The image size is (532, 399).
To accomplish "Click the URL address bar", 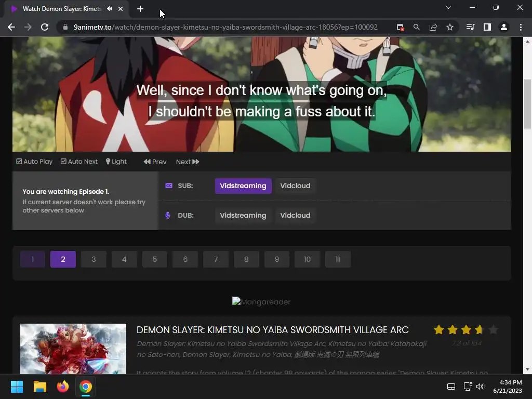I will pos(225,27).
